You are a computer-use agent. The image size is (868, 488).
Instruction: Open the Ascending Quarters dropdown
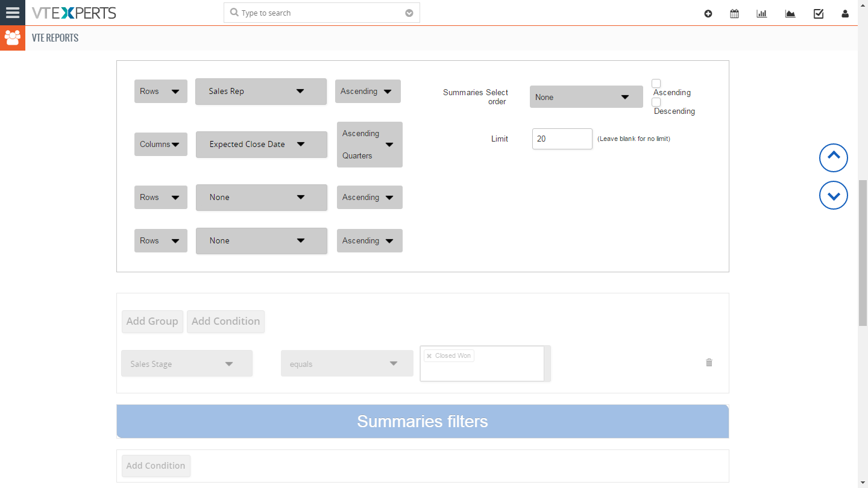(370, 145)
